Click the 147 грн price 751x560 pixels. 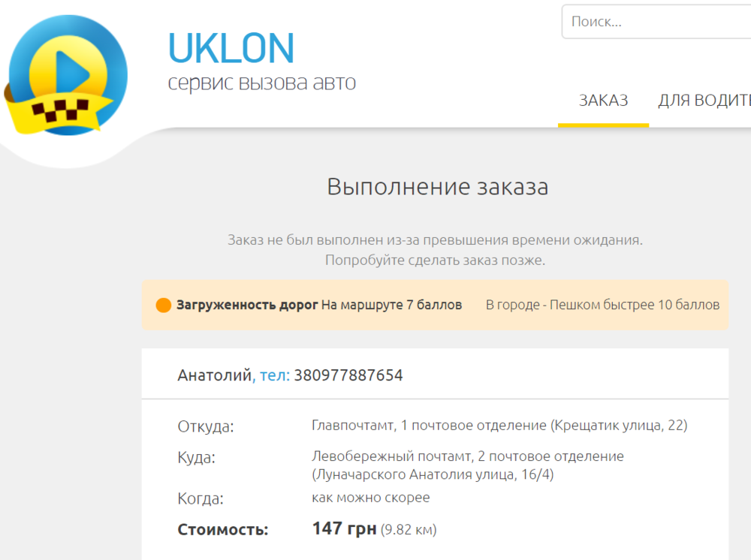click(344, 529)
